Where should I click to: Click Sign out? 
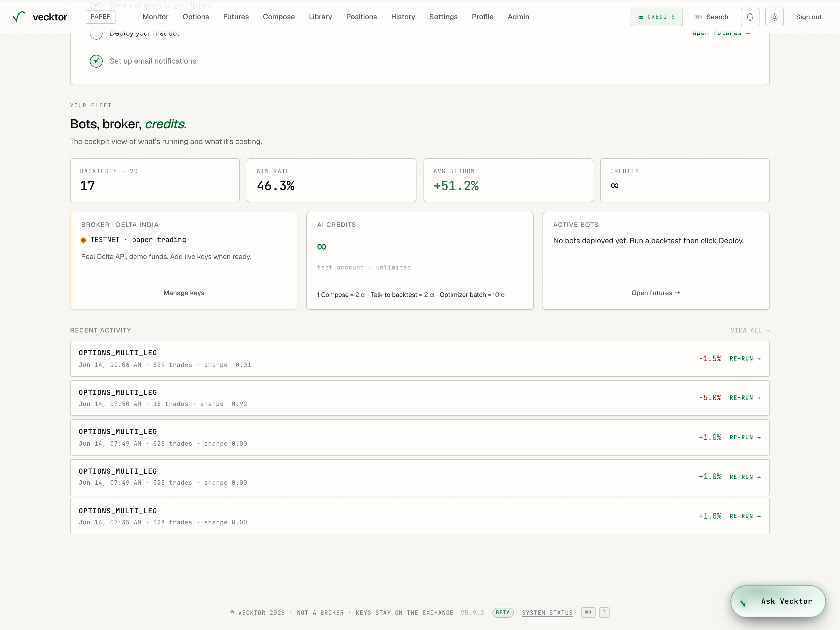point(808,17)
